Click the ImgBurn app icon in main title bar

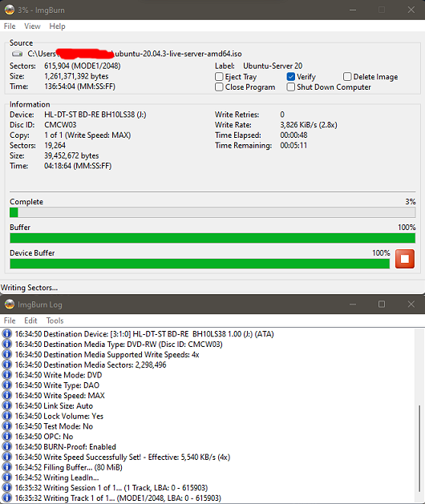pos(10,10)
